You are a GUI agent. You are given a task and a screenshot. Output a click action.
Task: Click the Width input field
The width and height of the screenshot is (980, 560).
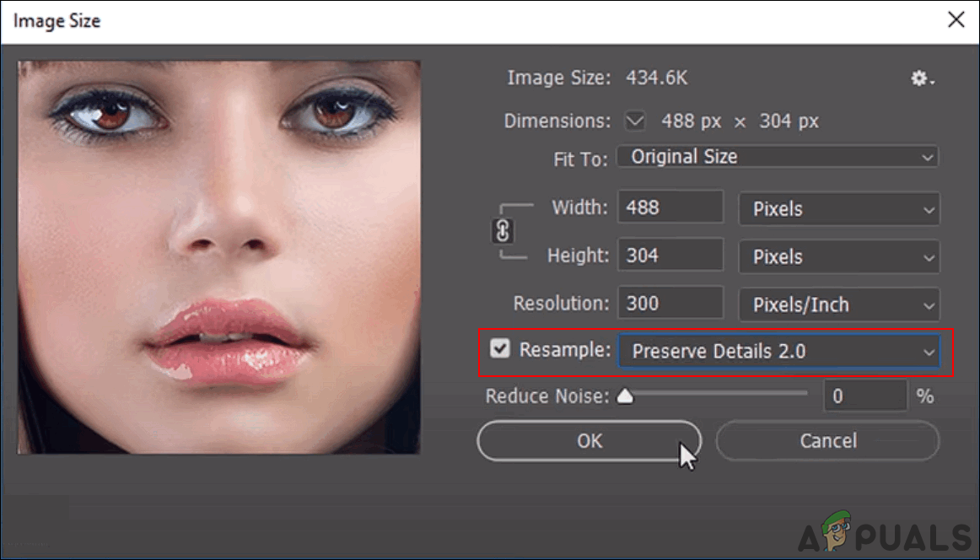click(670, 208)
